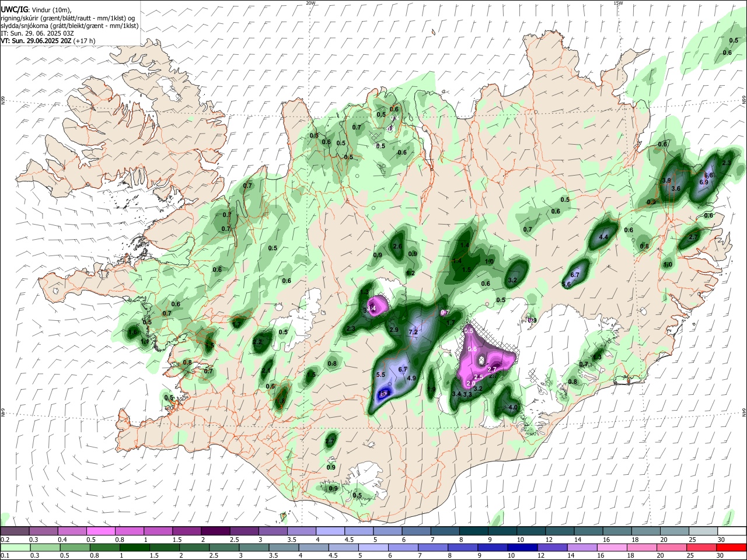Select the light purple 14 swatch in lower legend row
Screen dimensions: 747x560
pyautogui.click(x=582, y=547)
